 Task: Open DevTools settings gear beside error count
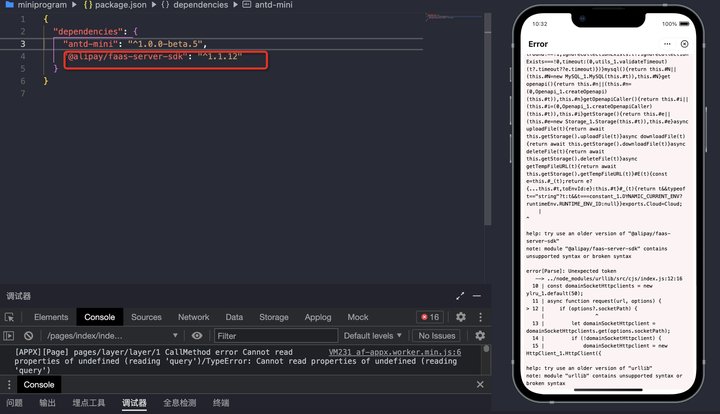(x=461, y=317)
